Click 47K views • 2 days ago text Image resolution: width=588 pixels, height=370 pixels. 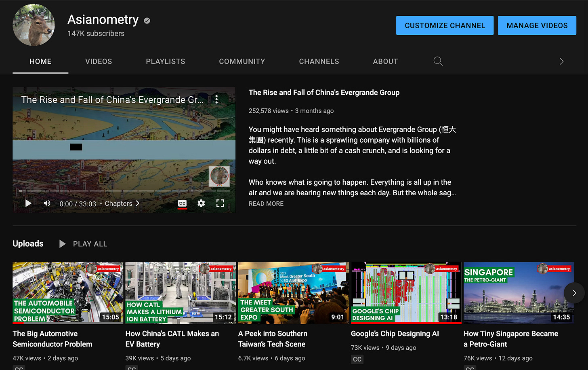coord(45,358)
